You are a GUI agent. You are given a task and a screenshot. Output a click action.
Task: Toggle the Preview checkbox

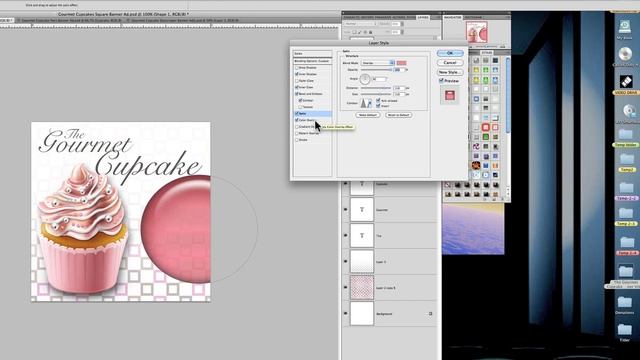coord(441,81)
